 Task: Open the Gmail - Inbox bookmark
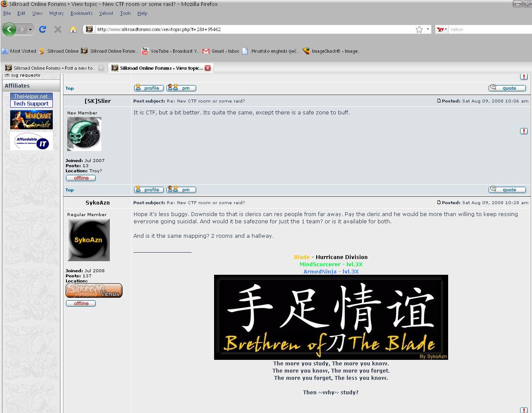221,51
